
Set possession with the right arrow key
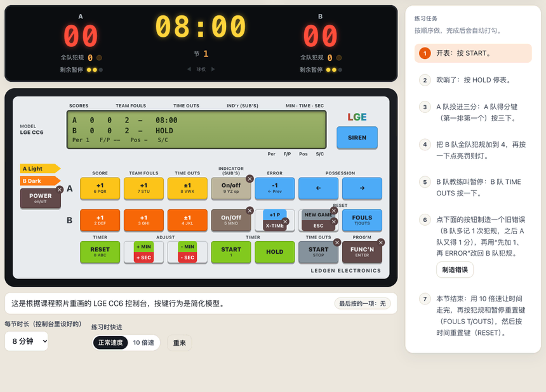click(362, 188)
